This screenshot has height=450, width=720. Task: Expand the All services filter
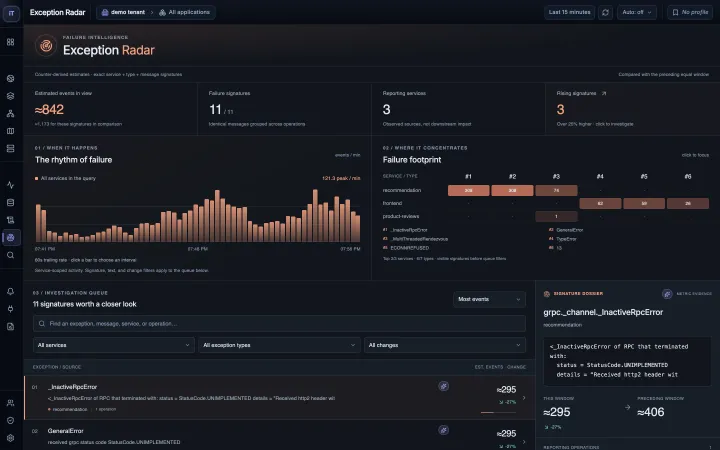(x=113, y=345)
